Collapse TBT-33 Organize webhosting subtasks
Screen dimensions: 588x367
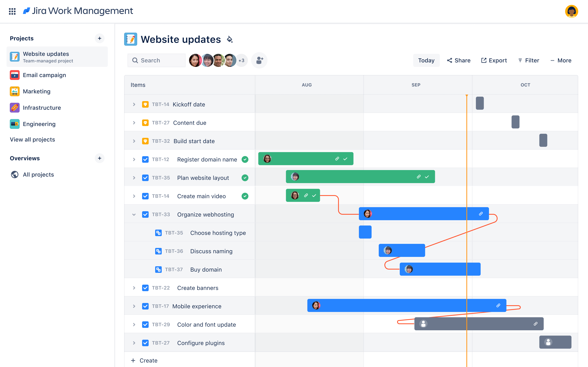coord(134,214)
